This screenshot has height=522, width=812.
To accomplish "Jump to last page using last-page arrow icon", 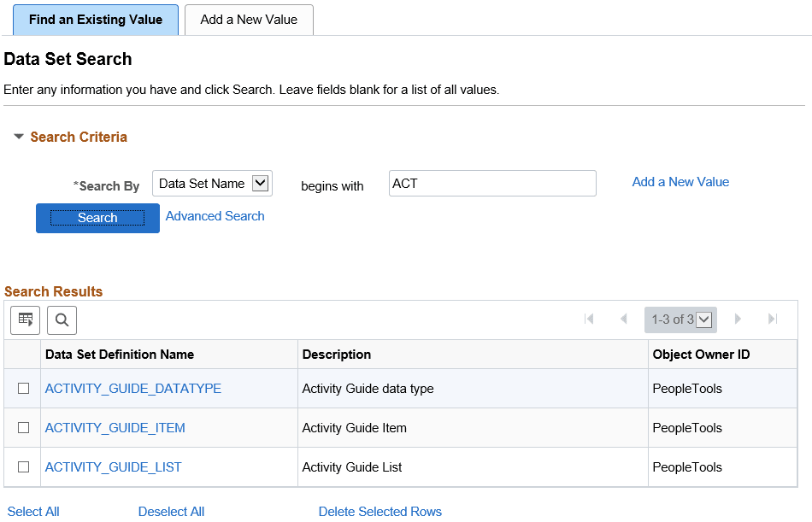I will pos(772,319).
